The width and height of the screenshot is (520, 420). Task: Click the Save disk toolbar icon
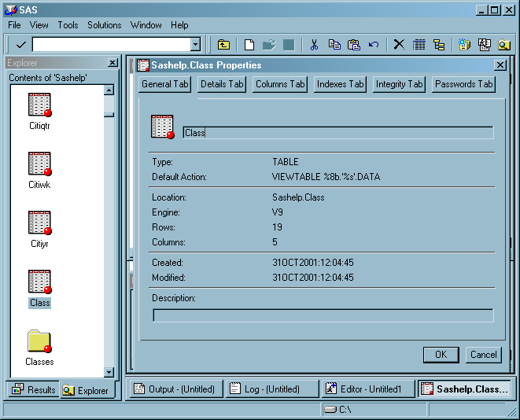coord(289,44)
